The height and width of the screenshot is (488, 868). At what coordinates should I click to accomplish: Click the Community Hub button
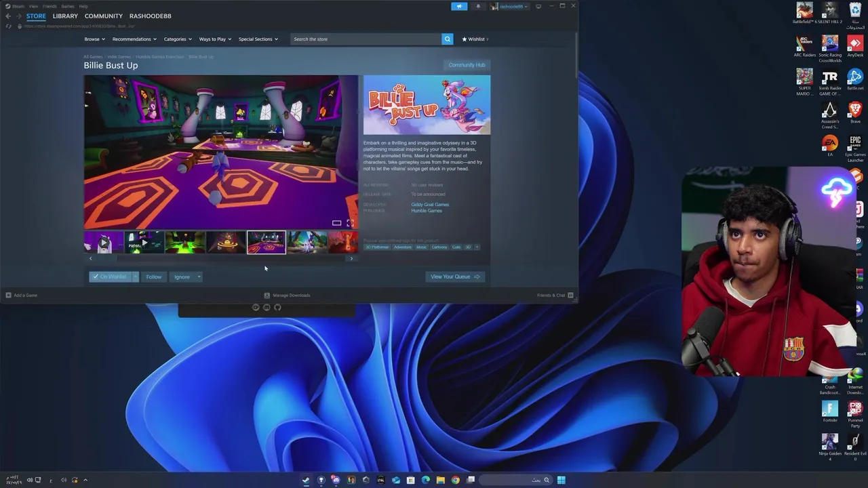tap(467, 65)
